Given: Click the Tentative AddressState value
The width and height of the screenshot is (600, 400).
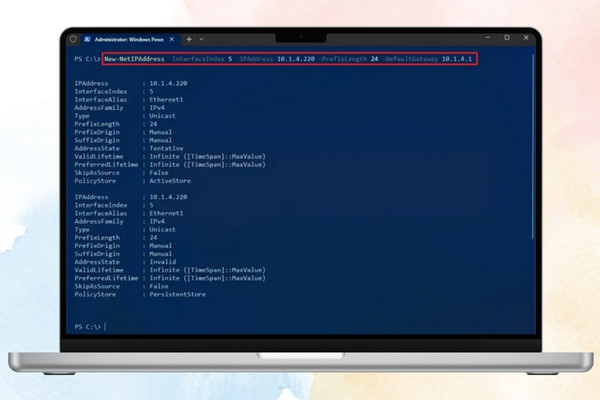Looking at the screenshot, I should [166, 148].
